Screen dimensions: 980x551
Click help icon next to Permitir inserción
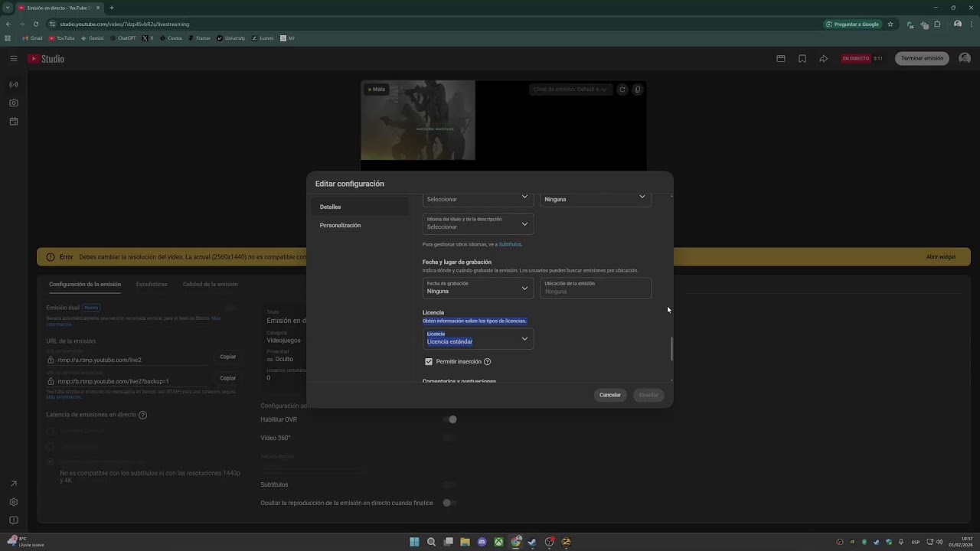[x=487, y=362]
